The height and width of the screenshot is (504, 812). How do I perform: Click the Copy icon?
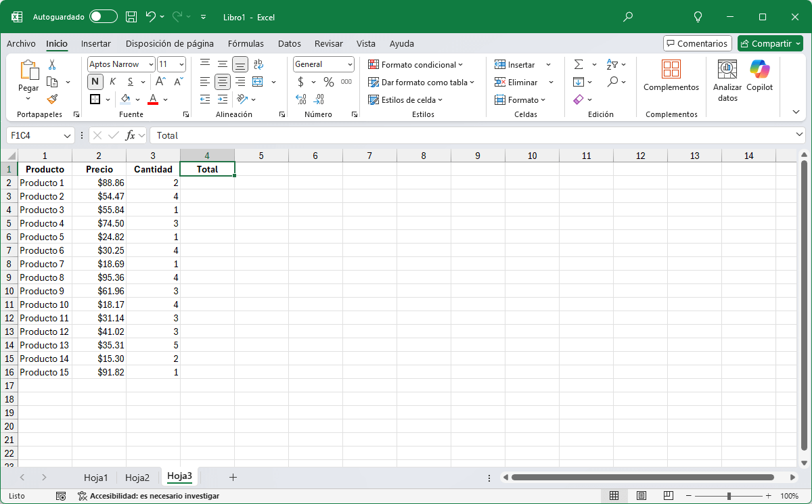point(52,82)
